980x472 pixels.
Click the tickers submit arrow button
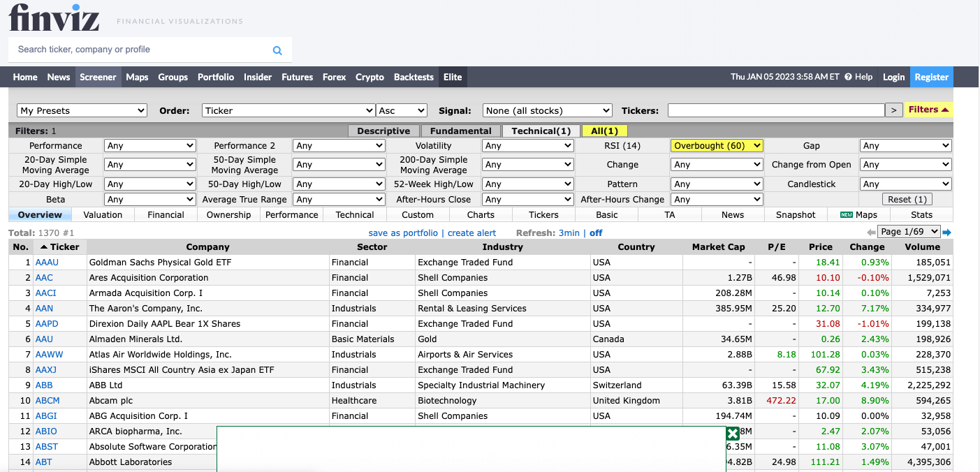pyautogui.click(x=893, y=110)
